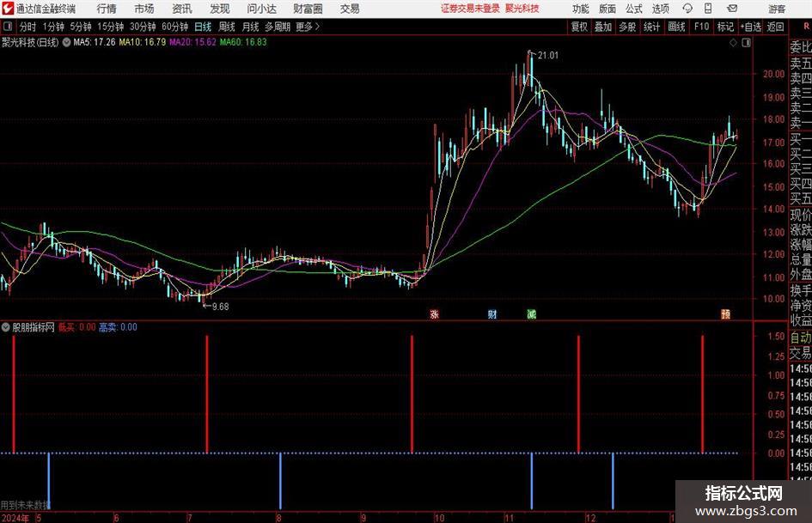Click the 通达信 red logo icon
Image resolution: width=812 pixels, height=523 pixels.
8,9
